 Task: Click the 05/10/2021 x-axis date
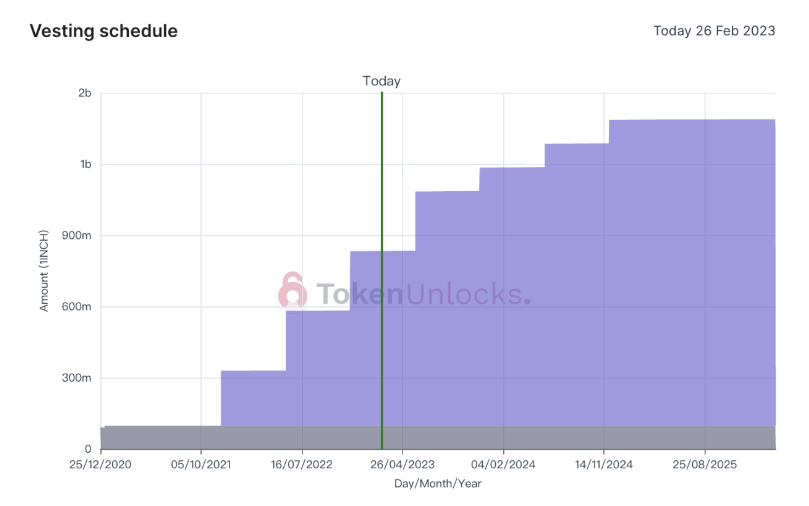201,464
